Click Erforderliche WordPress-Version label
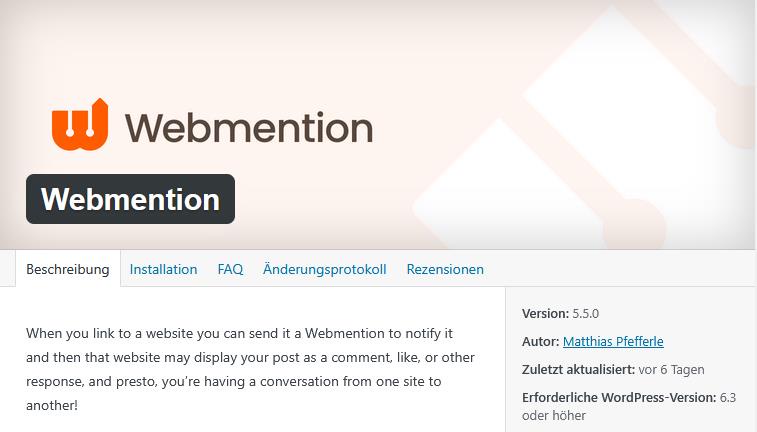This screenshot has width=757, height=432. pos(619,397)
